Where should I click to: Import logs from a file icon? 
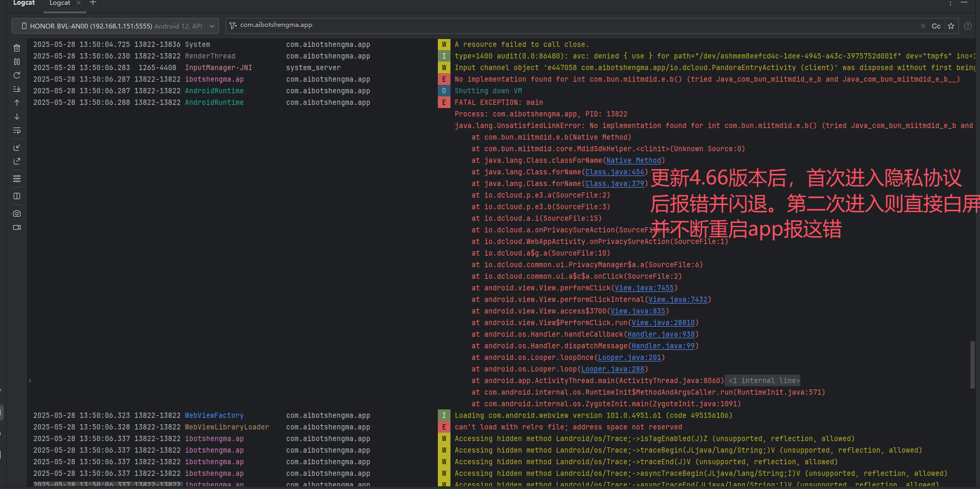click(17, 148)
